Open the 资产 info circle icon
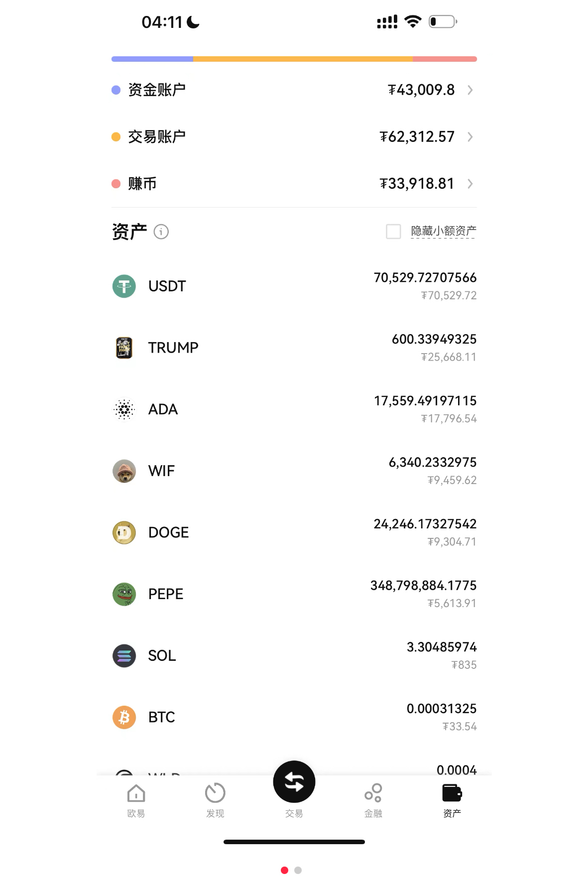 [161, 232]
